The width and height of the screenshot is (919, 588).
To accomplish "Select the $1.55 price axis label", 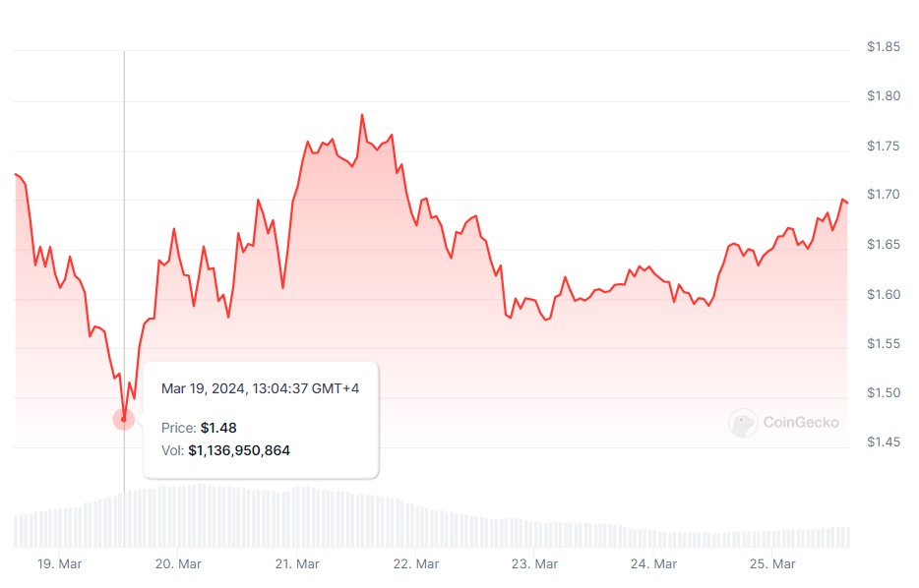I will (884, 344).
